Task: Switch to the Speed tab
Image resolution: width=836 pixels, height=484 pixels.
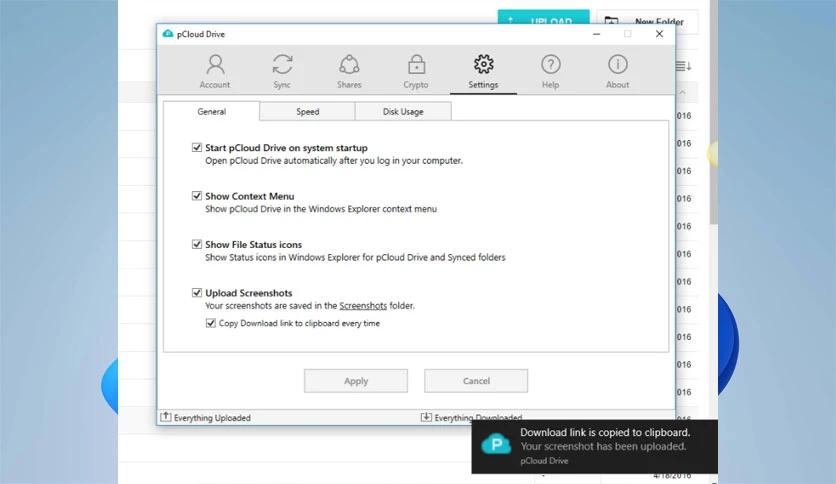Action: tap(308, 111)
